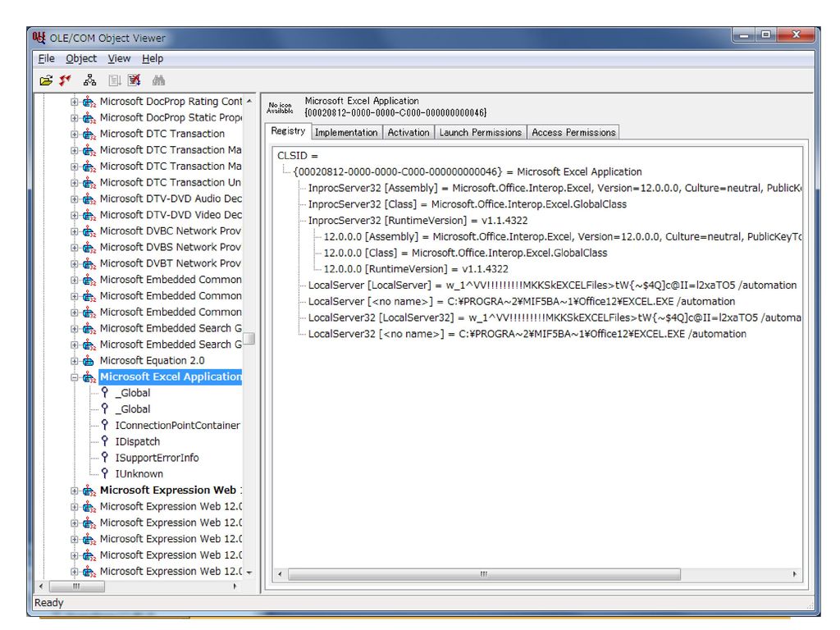The height and width of the screenshot is (630, 840).
Task: Expand the Microsoft Equation 2.0 node
Action: click(x=75, y=361)
